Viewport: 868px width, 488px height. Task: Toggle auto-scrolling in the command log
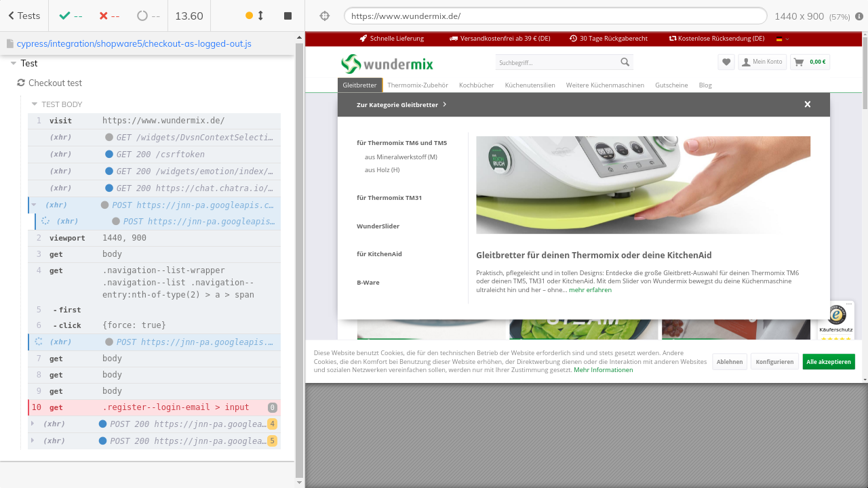tap(254, 16)
